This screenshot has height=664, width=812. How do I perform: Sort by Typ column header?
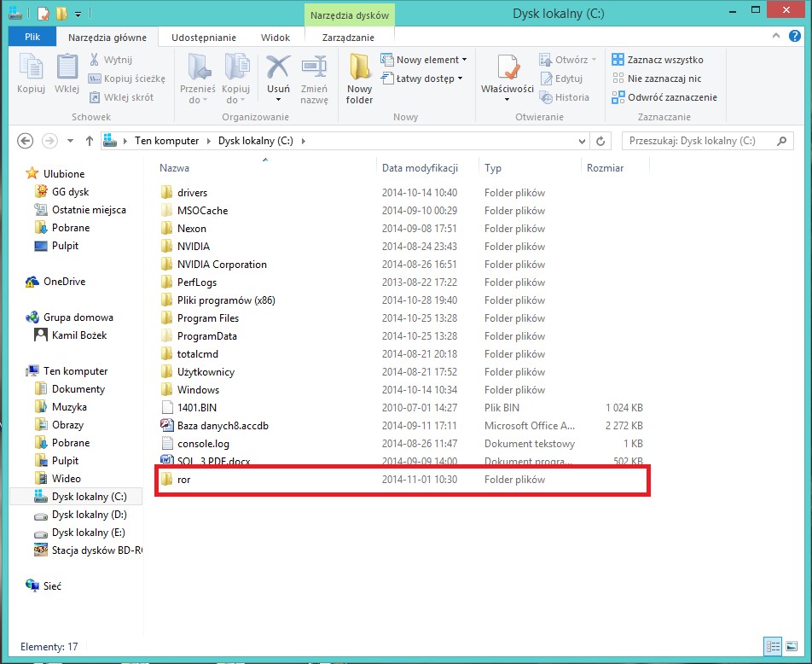(x=493, y=168)
